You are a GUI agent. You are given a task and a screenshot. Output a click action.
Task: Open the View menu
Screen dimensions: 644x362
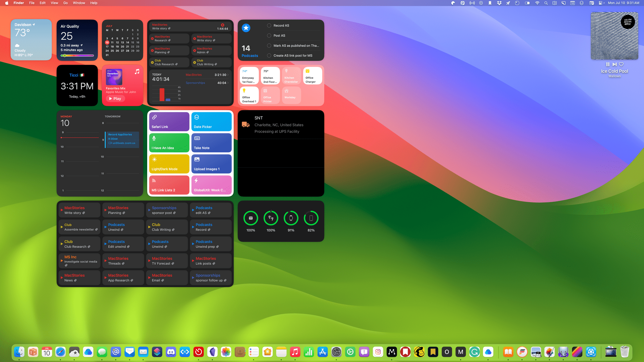(x=54, y=3)
